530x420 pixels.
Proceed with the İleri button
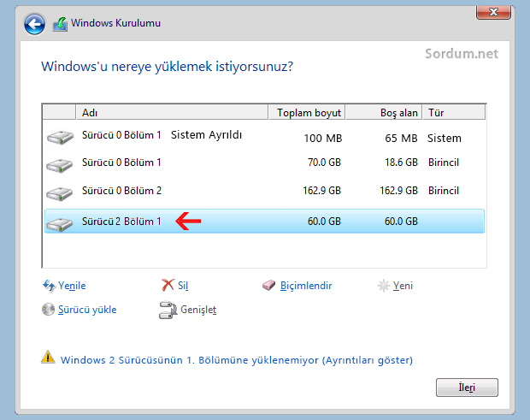467,387
